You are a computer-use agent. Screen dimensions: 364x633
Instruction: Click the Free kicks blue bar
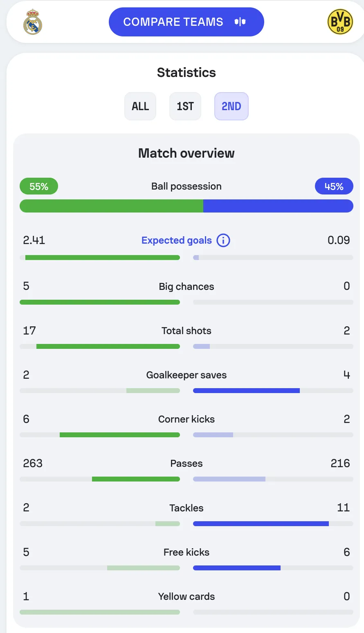point(237,568)
